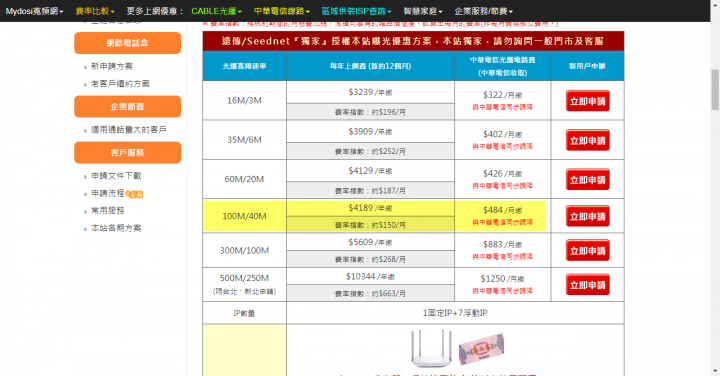Expand the 中華電信線路 menu
The width and height of the screenshot is (720, 376).
[x=281, y=11]
